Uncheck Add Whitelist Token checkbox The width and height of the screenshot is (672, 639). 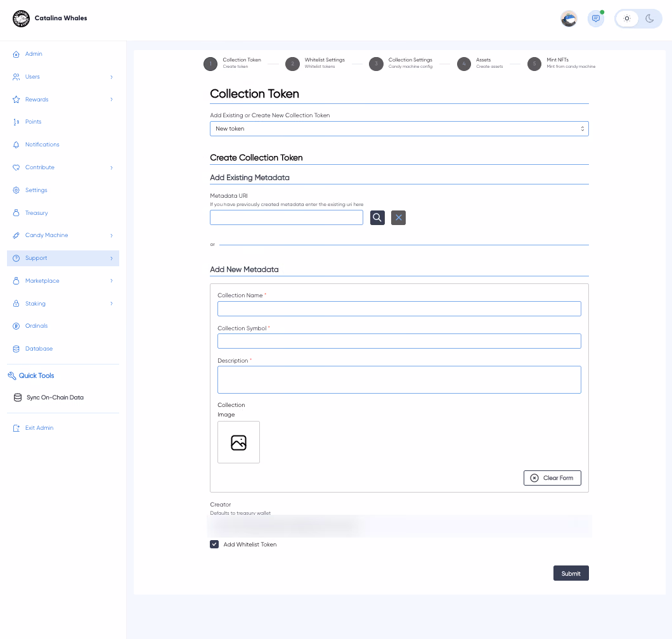tap(214, 545)
